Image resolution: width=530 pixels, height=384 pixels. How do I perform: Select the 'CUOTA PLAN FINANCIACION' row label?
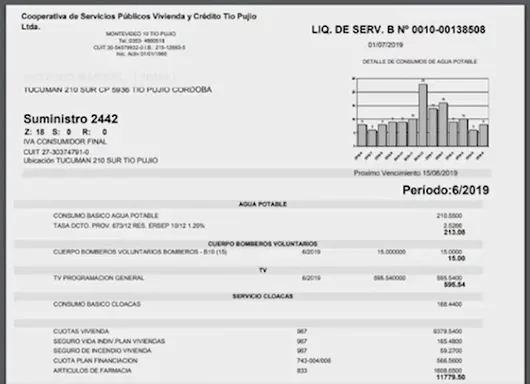[95, 361]
